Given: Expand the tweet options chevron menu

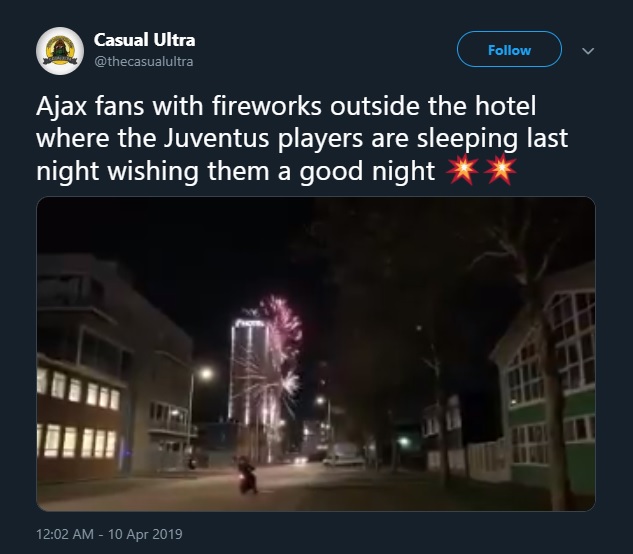Looking at the screenshot, I should coord(588,51).
